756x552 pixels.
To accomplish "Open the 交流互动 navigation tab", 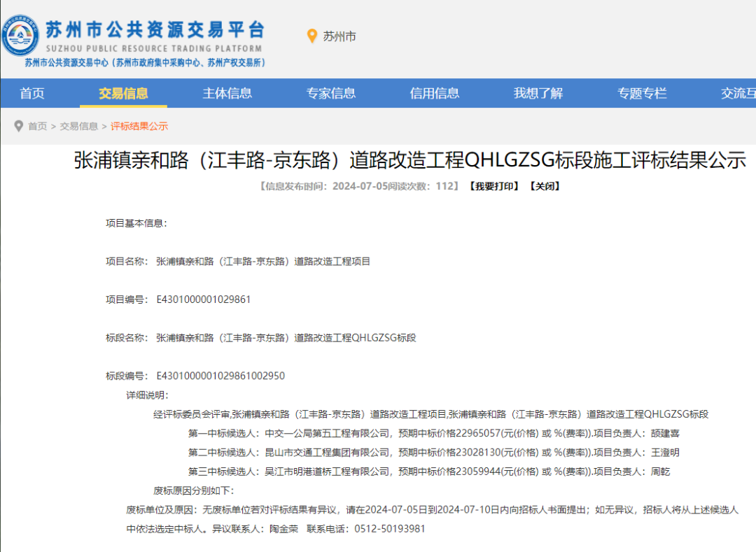I will pyautogui.click(x=738, y=94).
